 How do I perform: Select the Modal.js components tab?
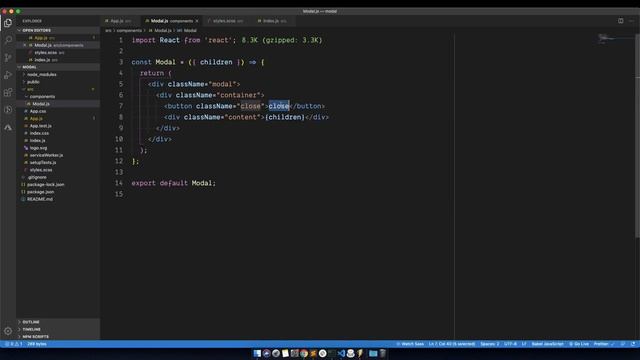(x=171, y=21)
